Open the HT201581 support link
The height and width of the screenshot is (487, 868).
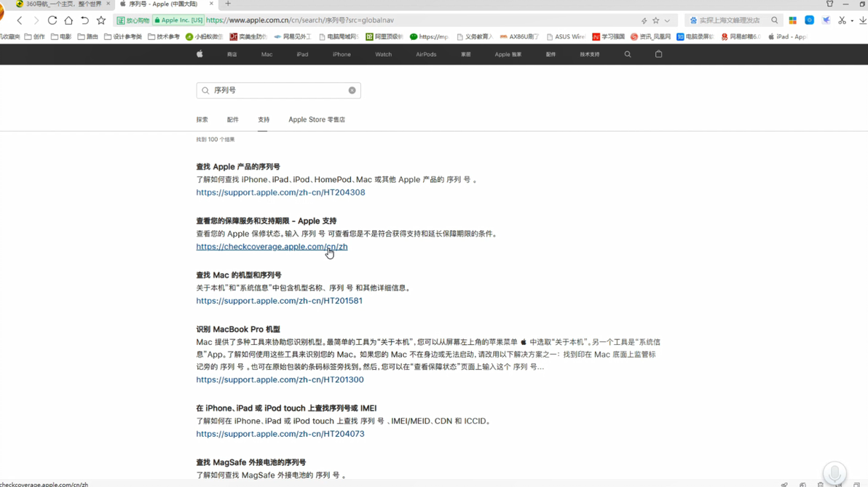279,301
